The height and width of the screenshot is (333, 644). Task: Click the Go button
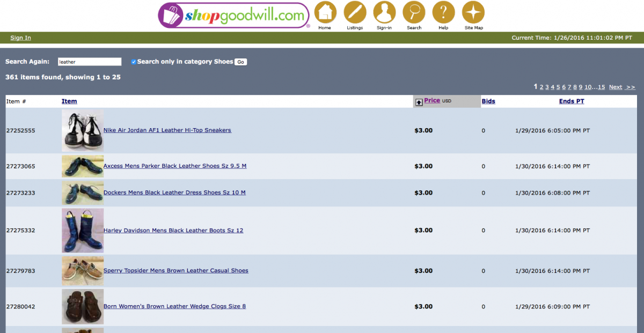click(x=240, y=62)
